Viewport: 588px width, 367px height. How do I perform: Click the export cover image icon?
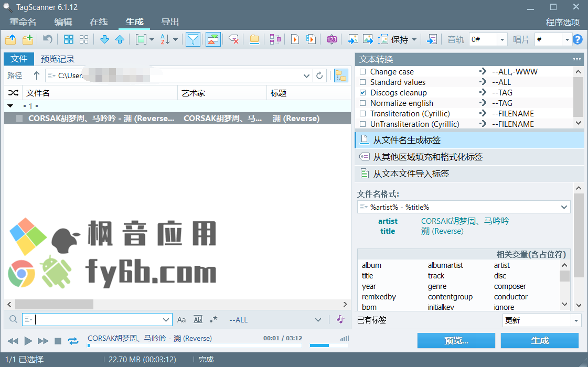coord(368,39)
